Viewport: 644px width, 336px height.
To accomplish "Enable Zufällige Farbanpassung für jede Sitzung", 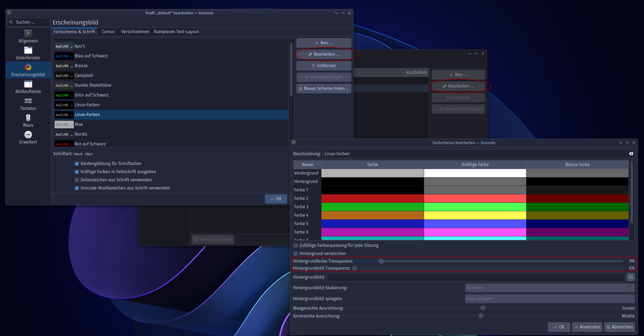I will [x=296, y=245].
